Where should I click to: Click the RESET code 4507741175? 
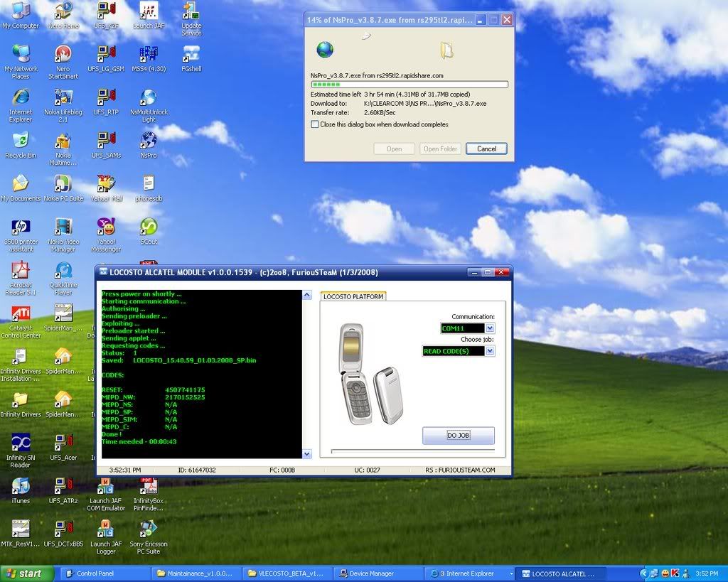(185, 390)
